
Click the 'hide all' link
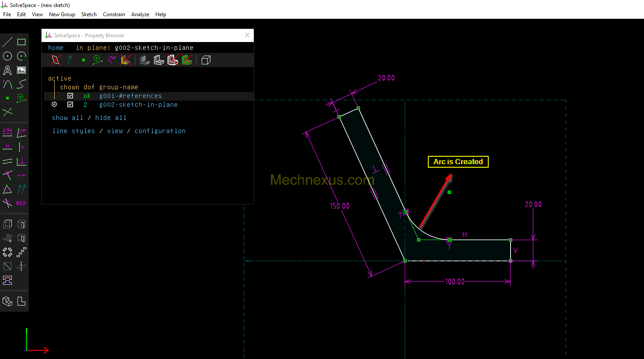click(x=111, y=118)
